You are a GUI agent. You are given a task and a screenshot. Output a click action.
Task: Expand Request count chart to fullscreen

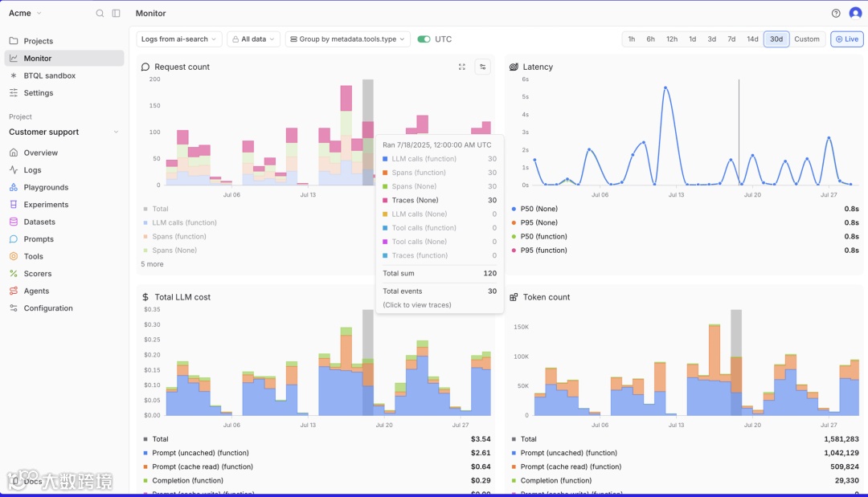coord(461,67)
